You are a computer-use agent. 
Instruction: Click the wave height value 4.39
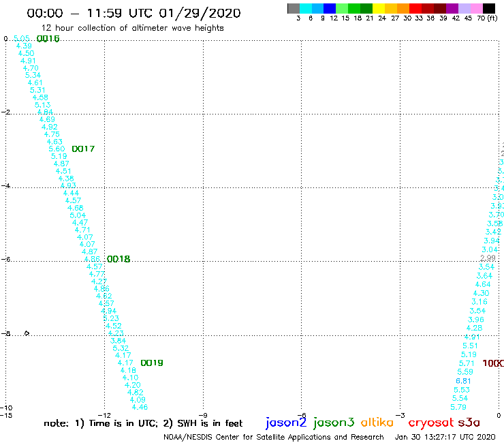pyautogui.click(x=24, y=46)
